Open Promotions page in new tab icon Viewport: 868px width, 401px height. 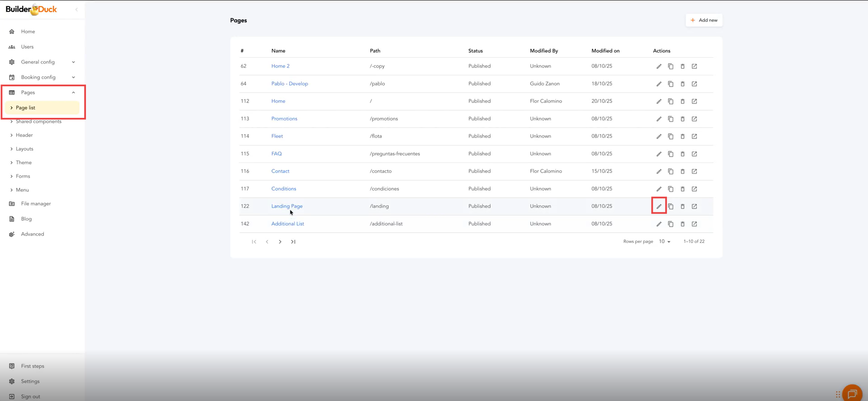(694, 119)
